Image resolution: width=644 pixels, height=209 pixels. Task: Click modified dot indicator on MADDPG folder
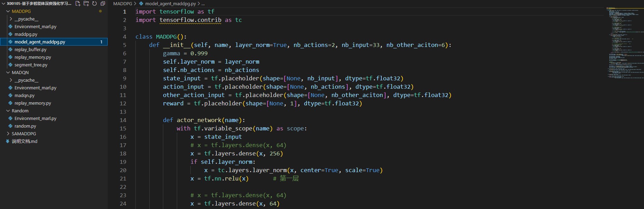point(100,11)
